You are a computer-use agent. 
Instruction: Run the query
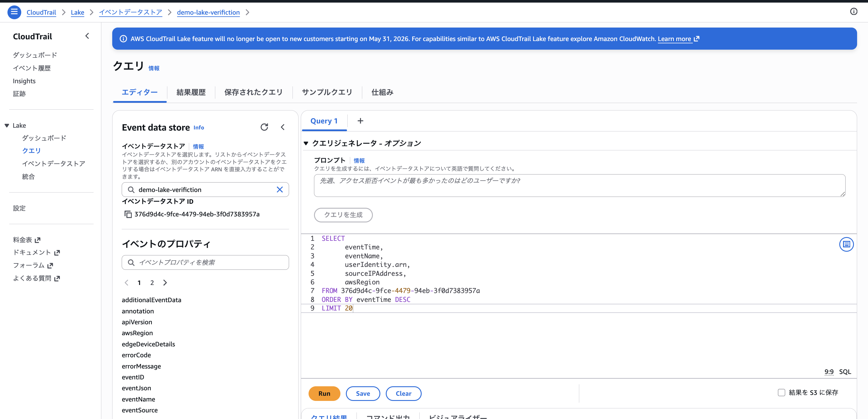tap(324, 393)
